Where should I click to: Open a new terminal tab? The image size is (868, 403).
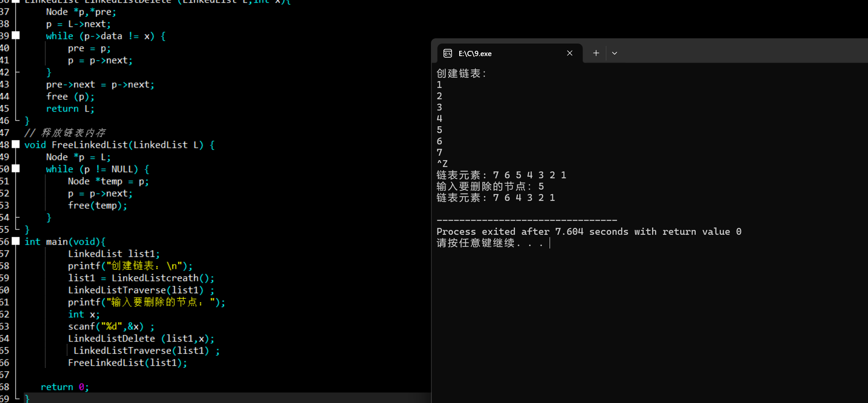tap(596, 53)
